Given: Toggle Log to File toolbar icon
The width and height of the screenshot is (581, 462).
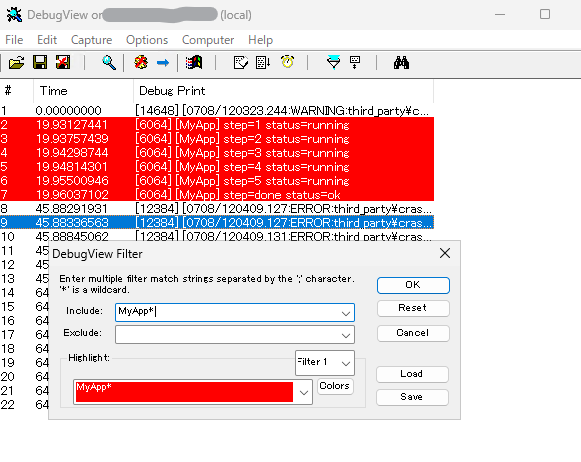Looking at the screenshot, I should click(63, 62).
